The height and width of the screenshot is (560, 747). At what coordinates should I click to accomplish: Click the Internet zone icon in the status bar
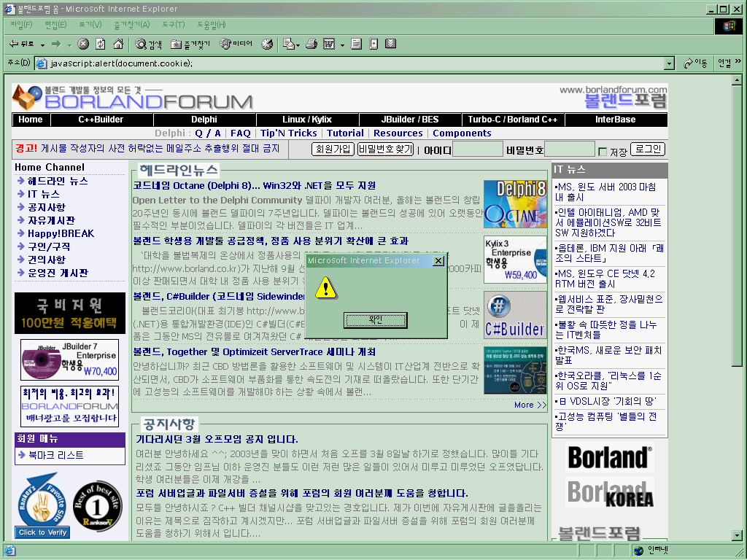[639, 551]
